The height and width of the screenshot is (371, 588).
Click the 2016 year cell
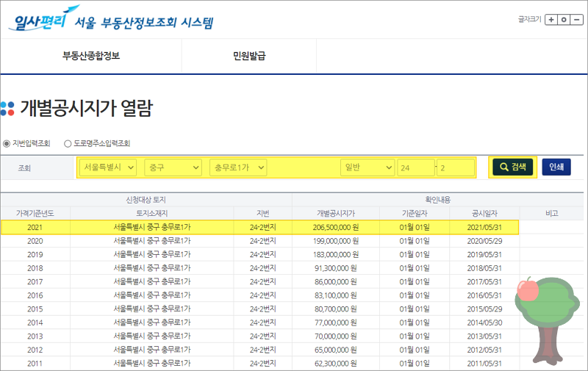[35, 295]
